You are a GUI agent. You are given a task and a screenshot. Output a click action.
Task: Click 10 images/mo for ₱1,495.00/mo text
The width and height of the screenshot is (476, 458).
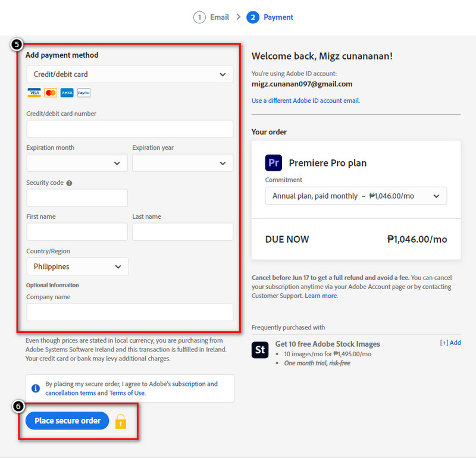[x=328, y=354]
